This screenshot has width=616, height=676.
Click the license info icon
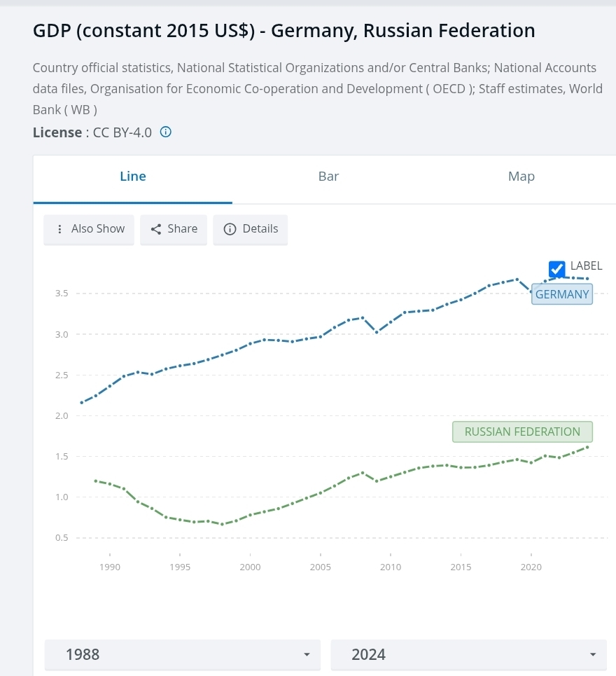[166, 132]
